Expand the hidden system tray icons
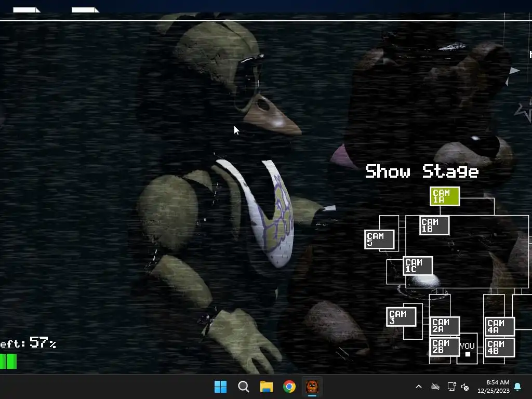Screen dimensions: 532x399 coord(419,387)
